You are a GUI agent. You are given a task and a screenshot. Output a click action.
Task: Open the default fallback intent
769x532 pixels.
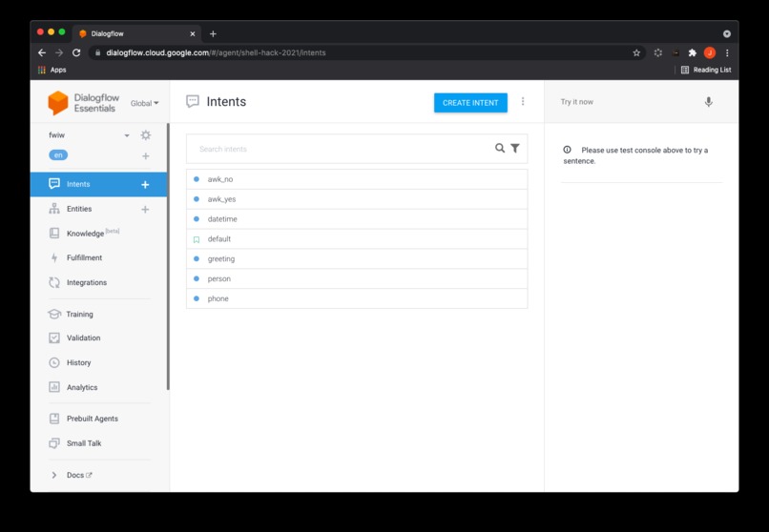[357, 239]
